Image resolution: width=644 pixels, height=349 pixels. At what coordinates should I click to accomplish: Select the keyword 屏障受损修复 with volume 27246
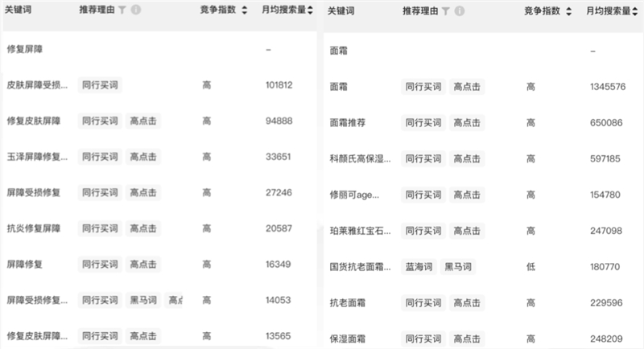34,192
